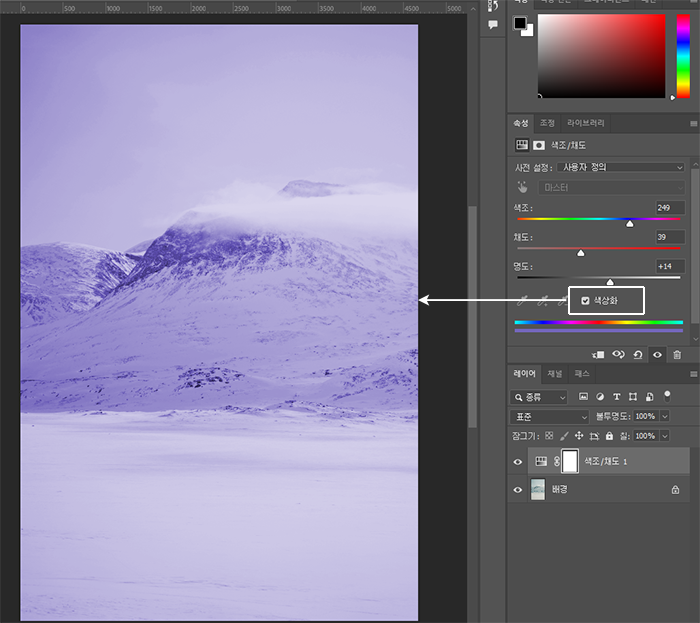The height and width of the screenshot is (623, 700).
Task: Click the view previous state icon
Action: [618, 355]
